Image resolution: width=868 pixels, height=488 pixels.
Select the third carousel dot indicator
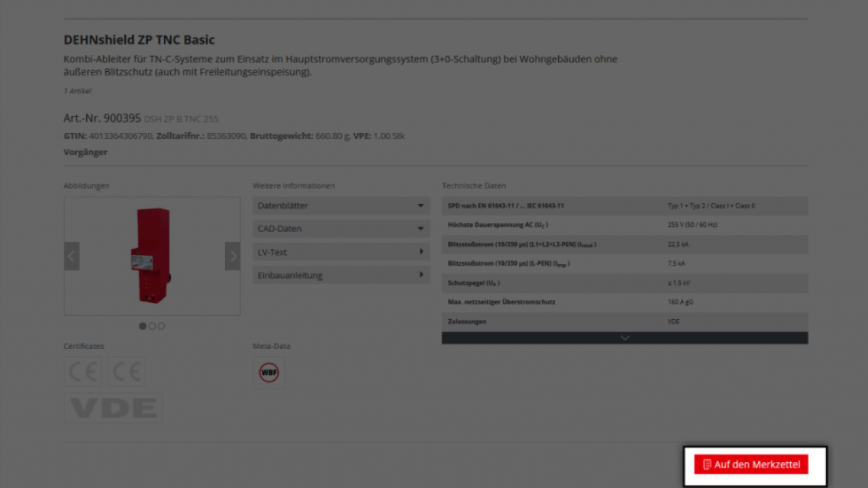click(161, 326)
